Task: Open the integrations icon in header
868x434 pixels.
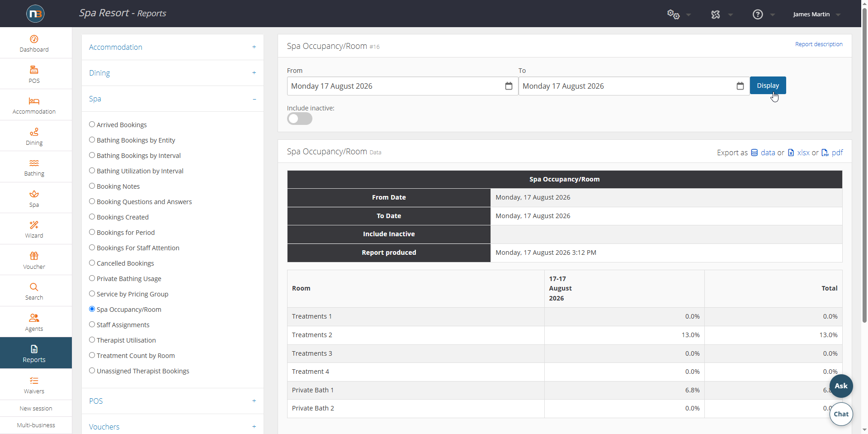Action: point(715,14)
